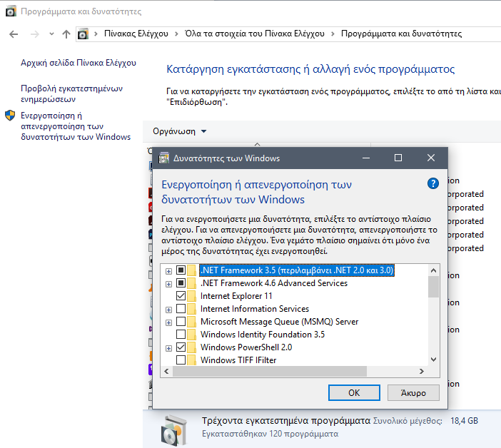The width and height of the screenshot is (501, 448).
Task: Confirm with the OK button
Action: [x=354, y=392]
